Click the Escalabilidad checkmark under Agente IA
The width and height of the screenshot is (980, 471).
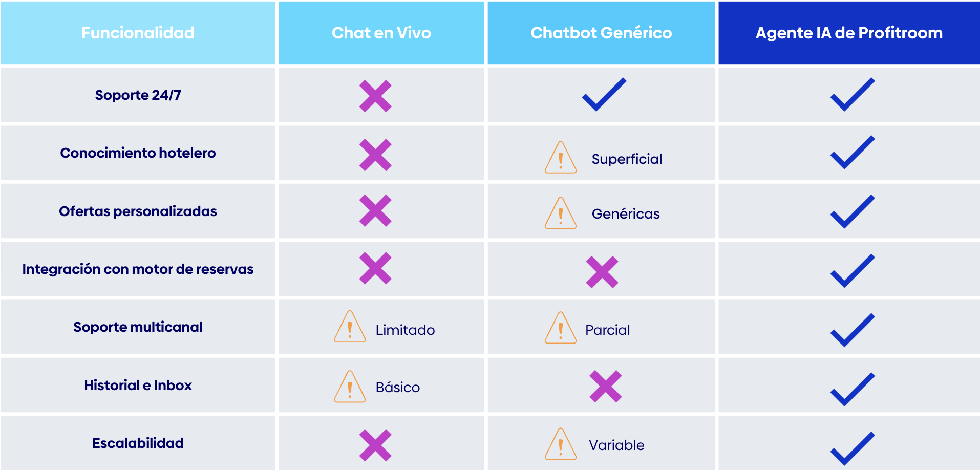click(x=852, y=449)
